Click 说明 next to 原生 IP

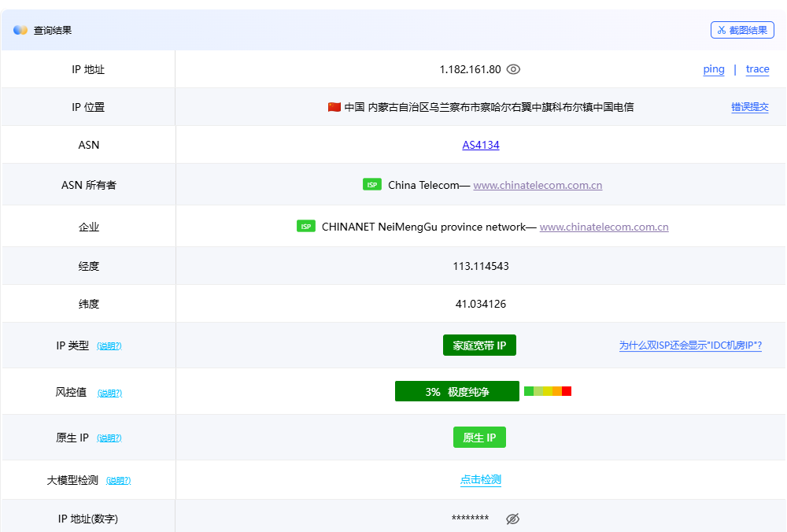[x=109, y=438]
